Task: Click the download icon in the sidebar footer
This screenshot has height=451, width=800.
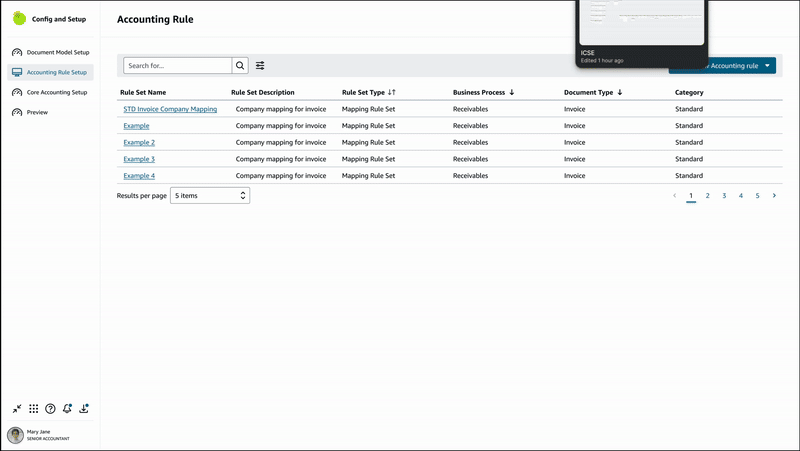Action: click(x=84, y=408)
